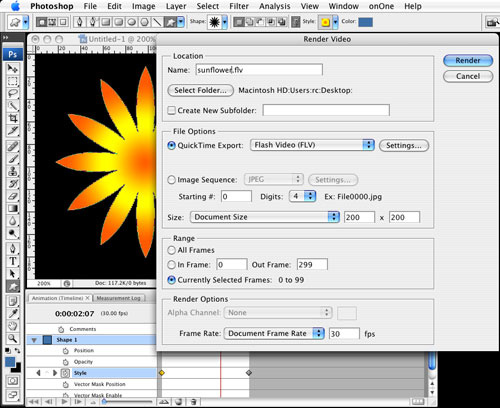Choose Line shape in options bar
The width and height of the screenshot is (500, 408).
157,22
